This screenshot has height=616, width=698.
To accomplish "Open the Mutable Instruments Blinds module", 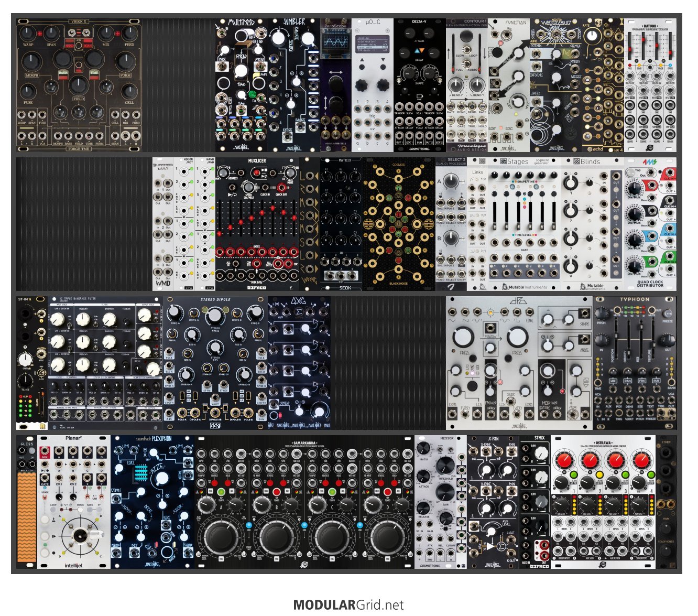I will tap(593, 224).
